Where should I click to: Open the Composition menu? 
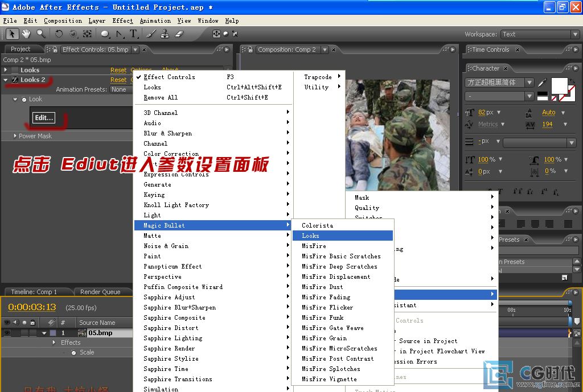(x=63, y=21)
